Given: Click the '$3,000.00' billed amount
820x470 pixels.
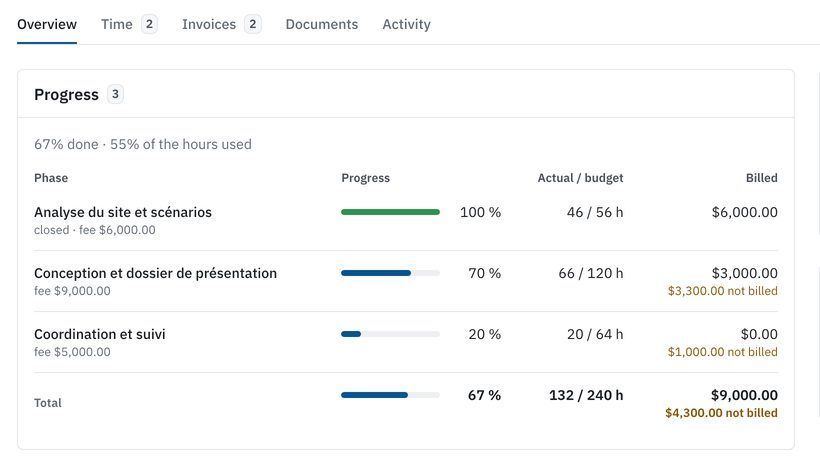Looking at the screenshot, I should pos(744,273).
